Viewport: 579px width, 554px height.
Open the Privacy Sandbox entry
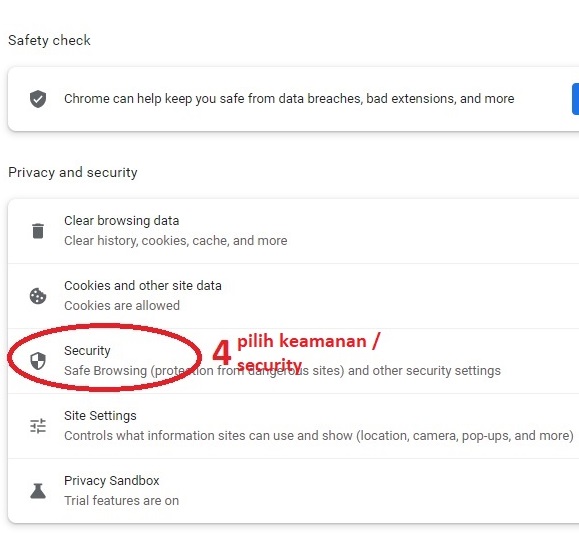[x=293, y=491]
